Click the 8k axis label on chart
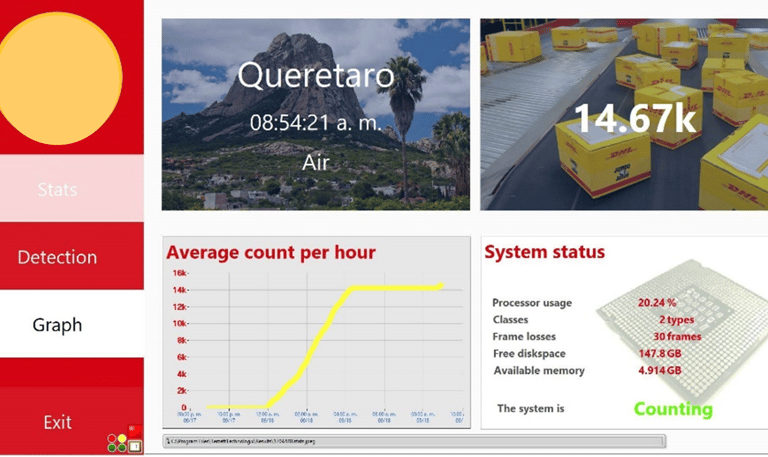 pyautogui.click(x=182, y=340)
